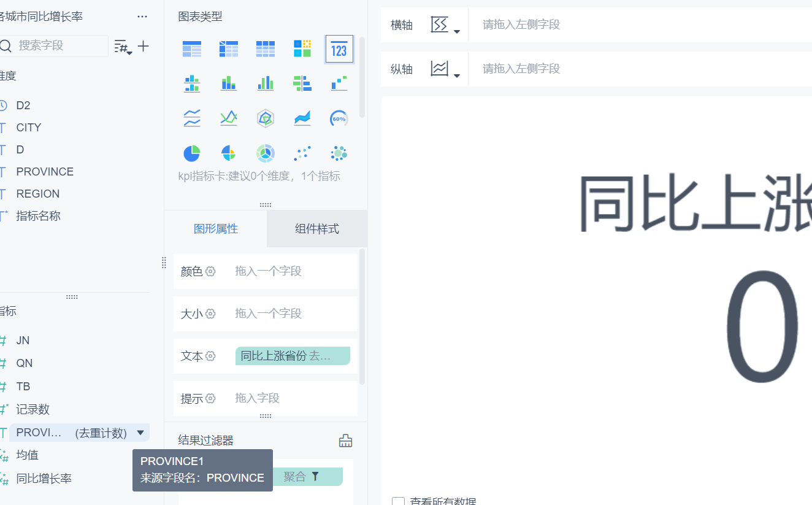Viewport: 812px width, 505px height.
Task: Click the chart type list scrollbar
Action: pyautogui.click(x=362, y=77)
